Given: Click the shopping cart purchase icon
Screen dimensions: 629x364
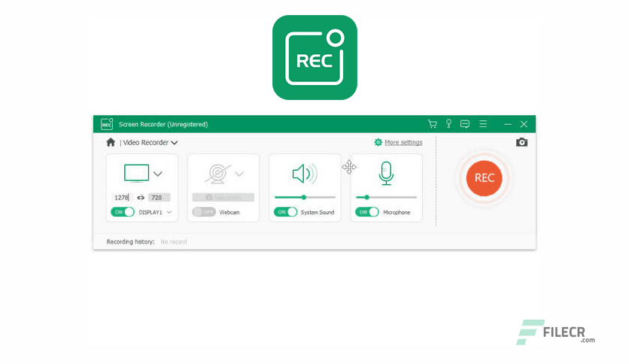Looking at the screenshot, I should [432, 124].
